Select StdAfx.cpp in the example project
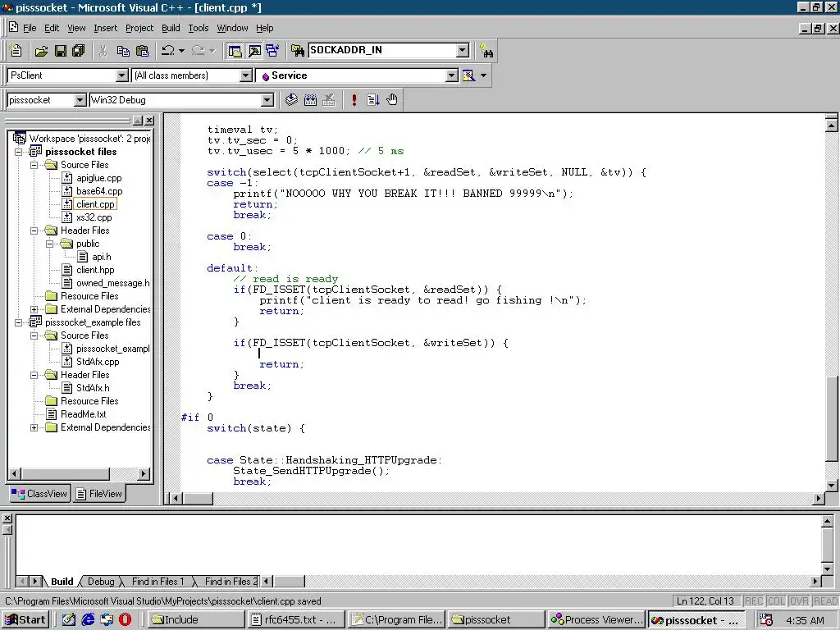This screenshot has height=630, width=840. click(x=98, y=362)
